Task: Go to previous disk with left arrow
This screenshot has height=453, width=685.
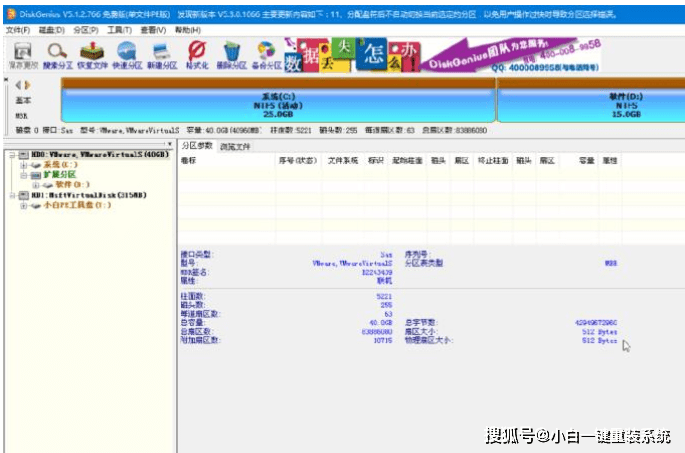Action: (18, 85)
